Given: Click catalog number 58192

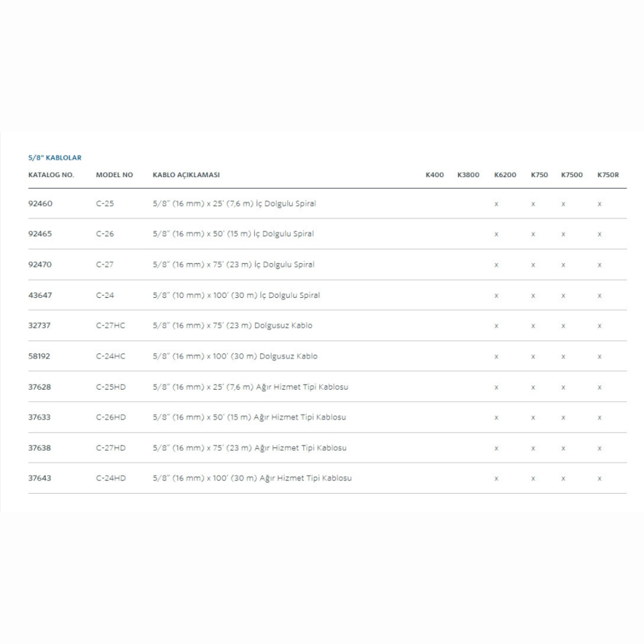Looking at the screenshot, I should [x=40, y=356].
